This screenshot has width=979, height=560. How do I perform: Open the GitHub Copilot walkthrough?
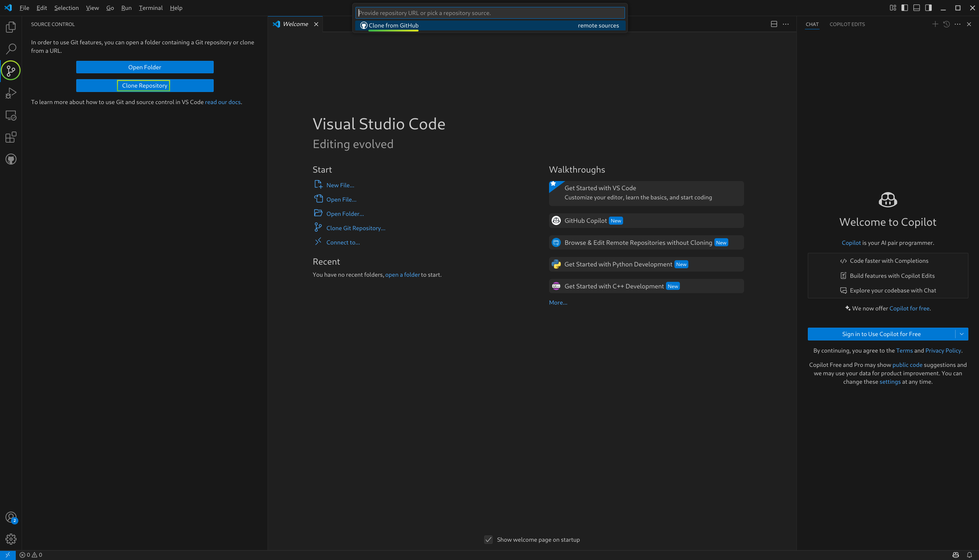(647, 220)
